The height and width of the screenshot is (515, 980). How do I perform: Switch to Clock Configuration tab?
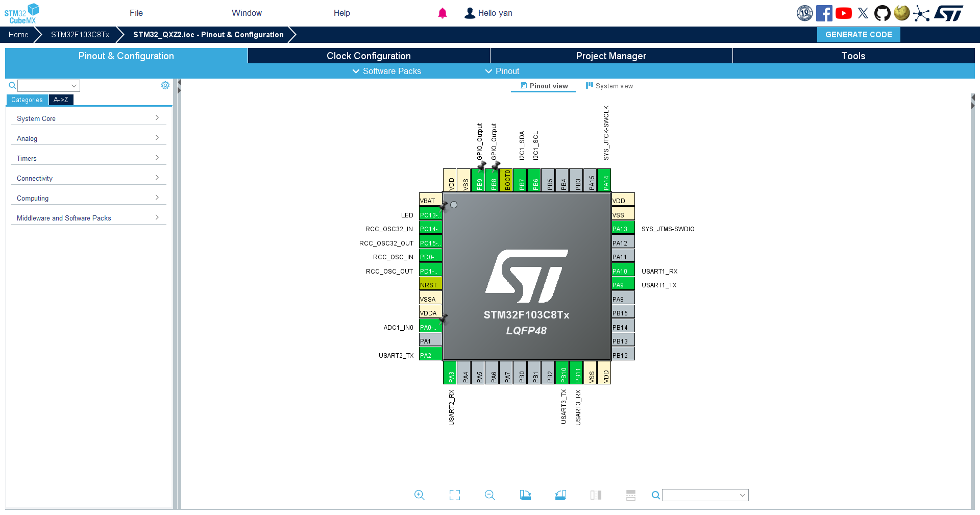[369, 56]
